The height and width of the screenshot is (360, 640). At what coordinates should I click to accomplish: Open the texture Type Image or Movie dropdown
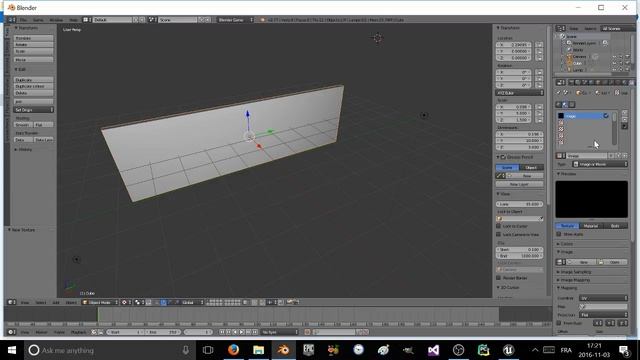[600, 164]
